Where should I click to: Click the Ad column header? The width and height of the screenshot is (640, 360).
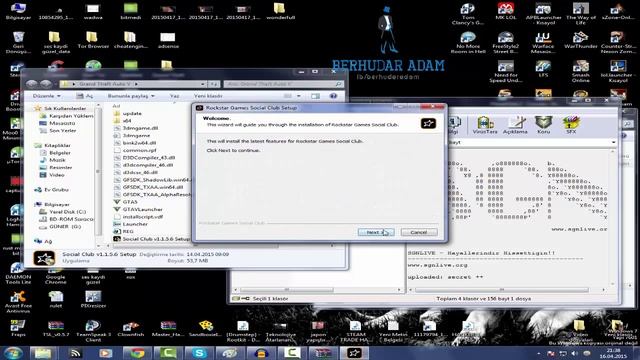(x=116, y=106)
